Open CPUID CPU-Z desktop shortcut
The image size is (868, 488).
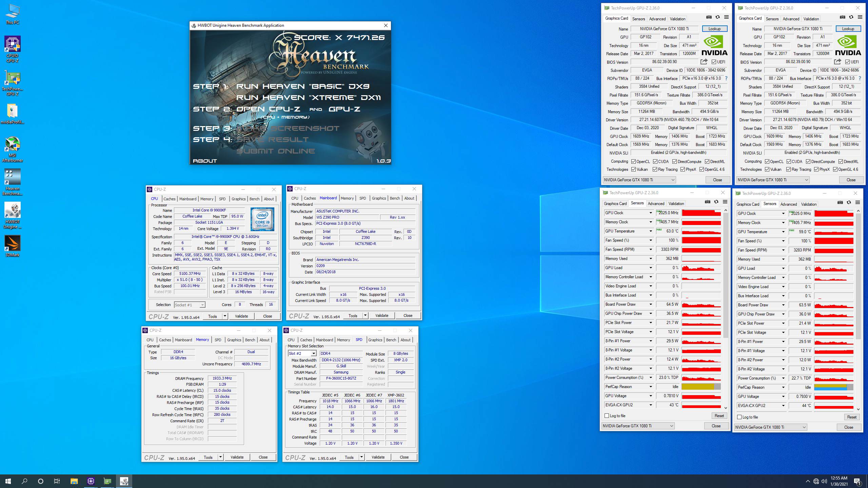(x=12, y=49)
